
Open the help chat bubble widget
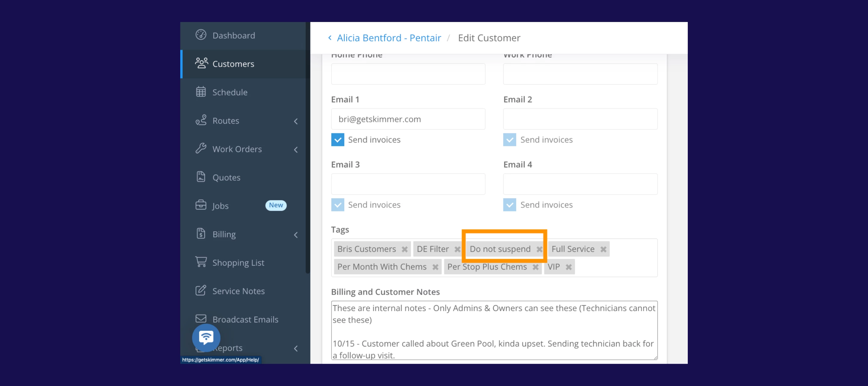click(206, 337)
